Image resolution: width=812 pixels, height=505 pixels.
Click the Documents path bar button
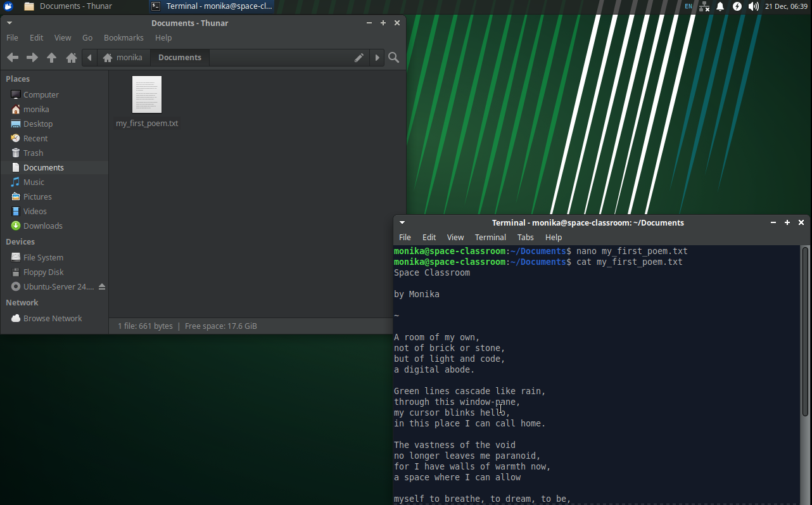(180, 58)
